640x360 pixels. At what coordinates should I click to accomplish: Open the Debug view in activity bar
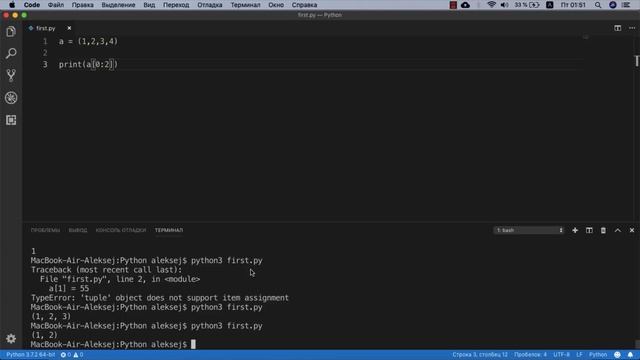tap(11, 98)
